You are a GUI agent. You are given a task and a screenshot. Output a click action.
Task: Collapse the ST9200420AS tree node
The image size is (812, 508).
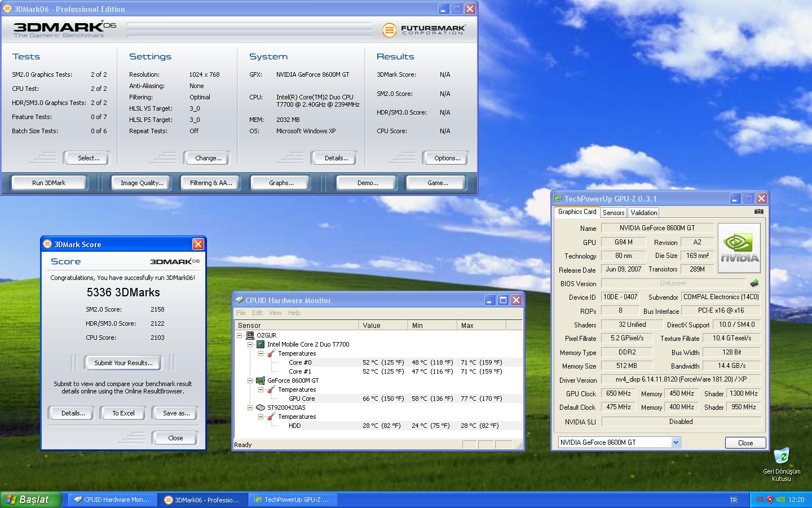(x=250, y=408)
